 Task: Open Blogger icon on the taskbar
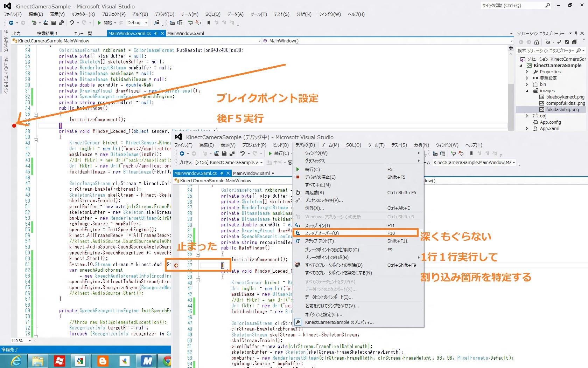(103, 361)
